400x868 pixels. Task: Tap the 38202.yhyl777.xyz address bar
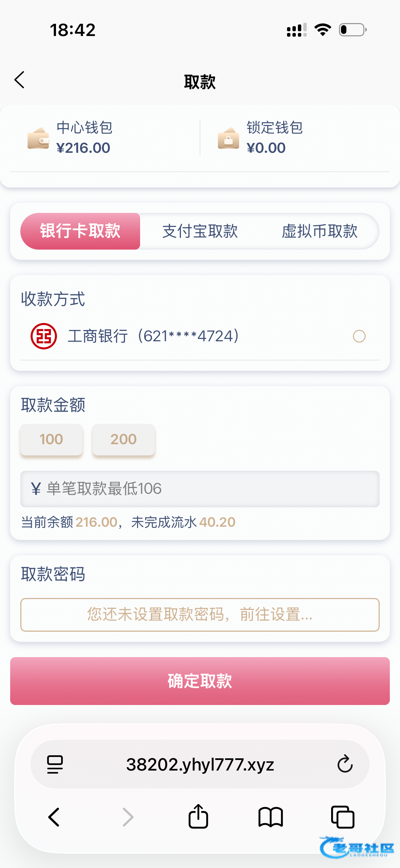(x=200, y=764)
